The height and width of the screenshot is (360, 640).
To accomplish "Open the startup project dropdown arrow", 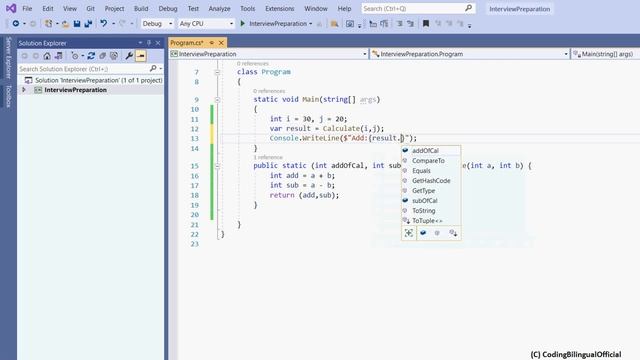I will tap(311, 24).
